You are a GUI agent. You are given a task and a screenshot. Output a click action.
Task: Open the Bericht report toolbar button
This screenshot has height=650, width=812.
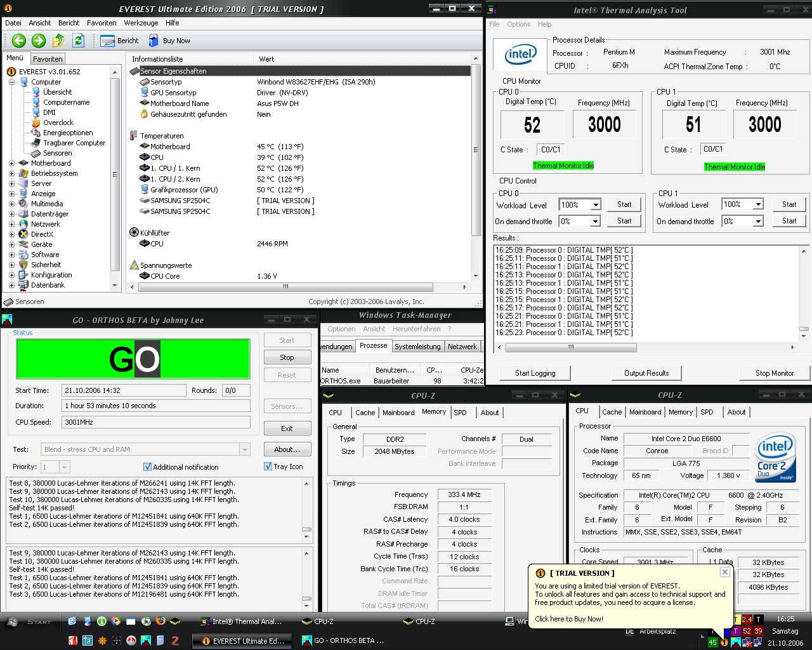click(x=120, y=41)
